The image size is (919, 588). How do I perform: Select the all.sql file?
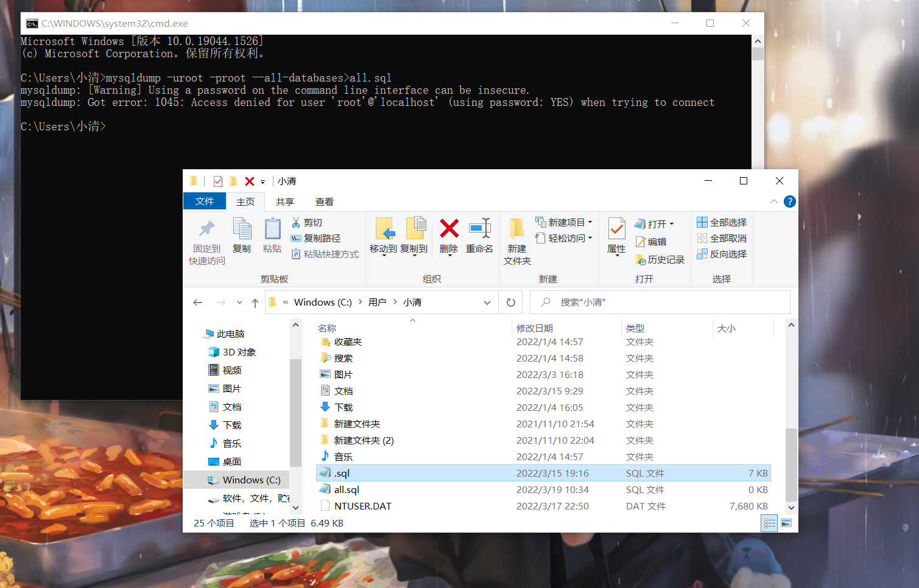point(340,490)
